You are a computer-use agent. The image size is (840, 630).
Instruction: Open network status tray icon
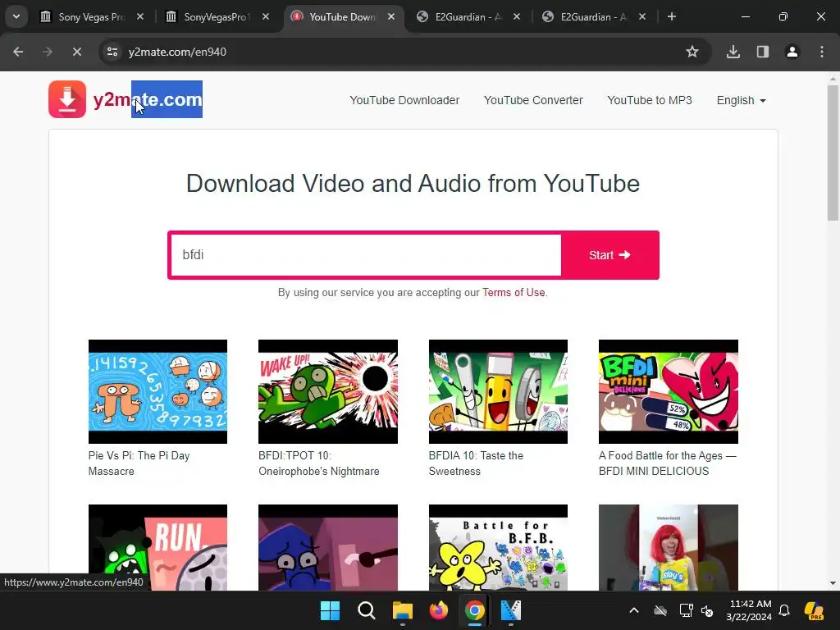coord(686,610)
